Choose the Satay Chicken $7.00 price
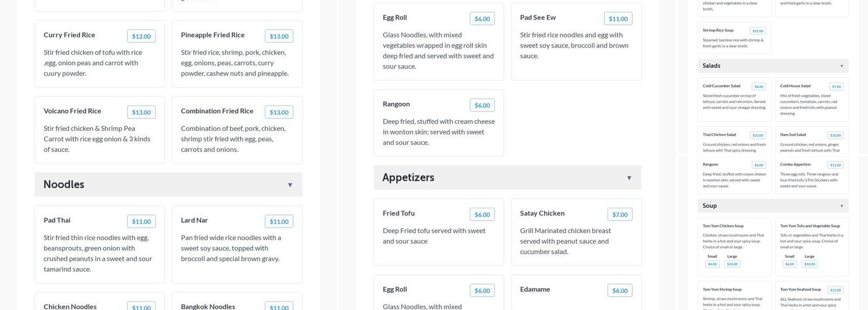 620,215
